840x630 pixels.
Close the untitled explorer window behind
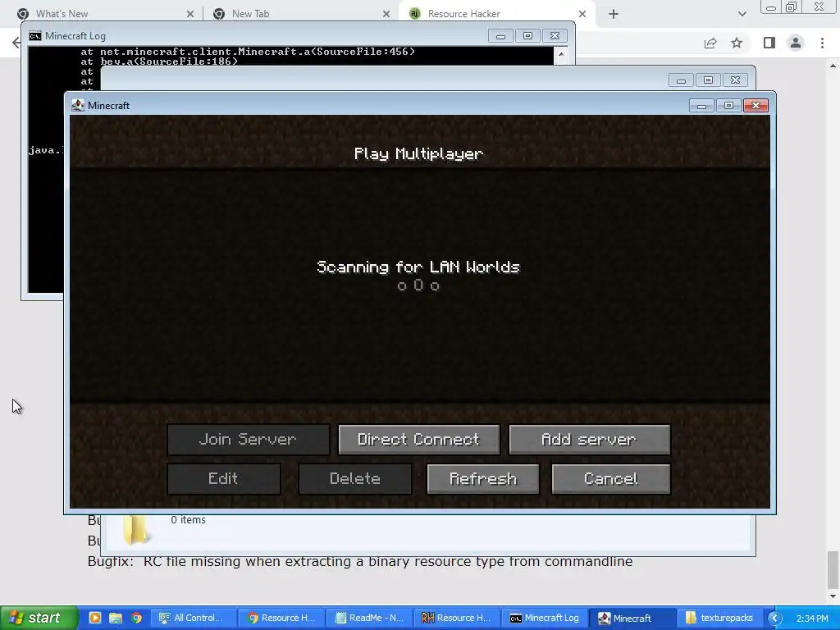point(736,80)
